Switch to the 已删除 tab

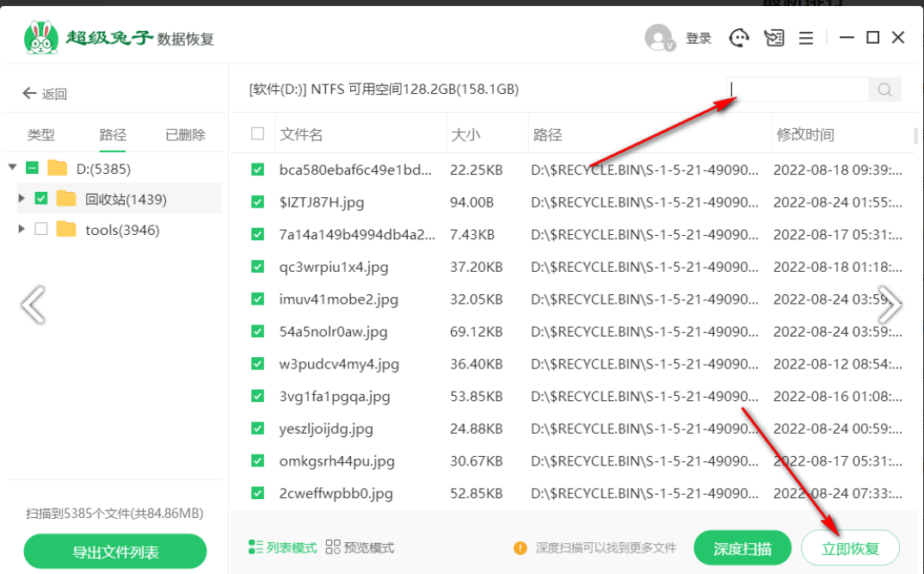click(x=185, y=135)
